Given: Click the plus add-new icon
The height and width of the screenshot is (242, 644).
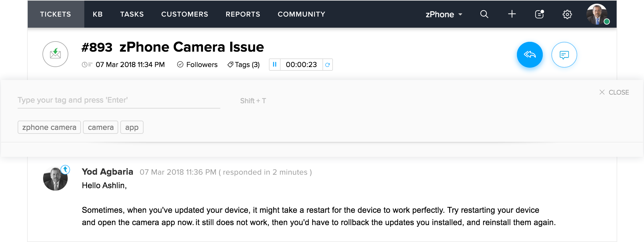Looking at the screenshot, I should [x=512, y=14].
